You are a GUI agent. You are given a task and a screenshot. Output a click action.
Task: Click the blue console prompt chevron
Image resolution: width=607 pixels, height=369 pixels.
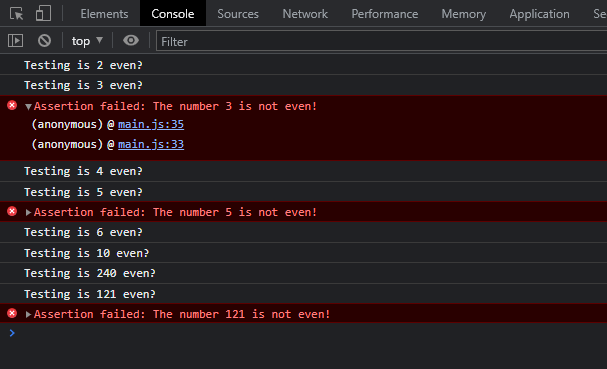click(12, 333)
